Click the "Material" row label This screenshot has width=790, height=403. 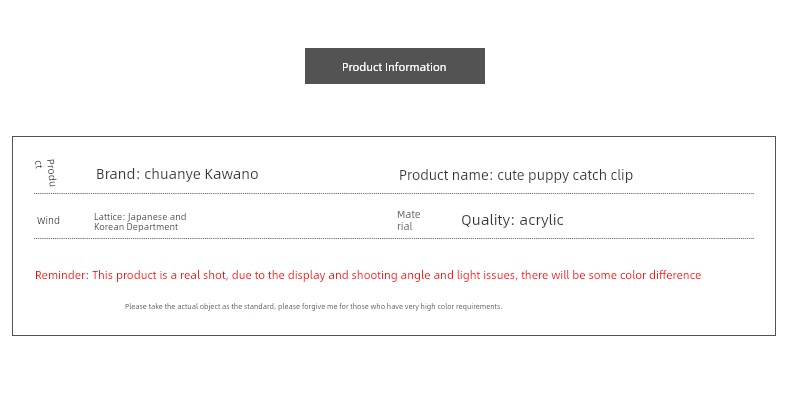tap(408, 220)
